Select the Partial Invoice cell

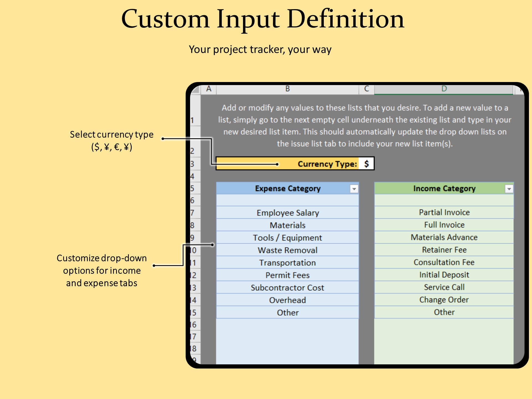point(444,212)
